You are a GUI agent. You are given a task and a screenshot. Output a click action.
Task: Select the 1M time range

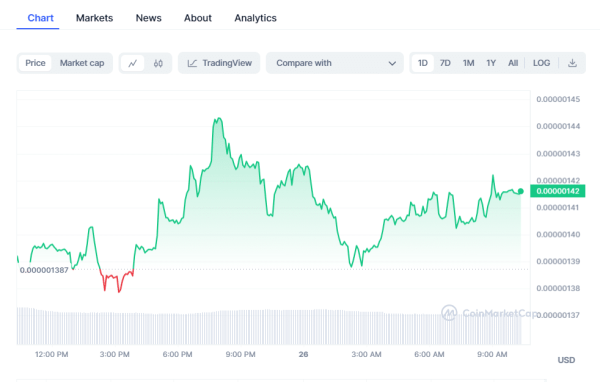(468, 63)
